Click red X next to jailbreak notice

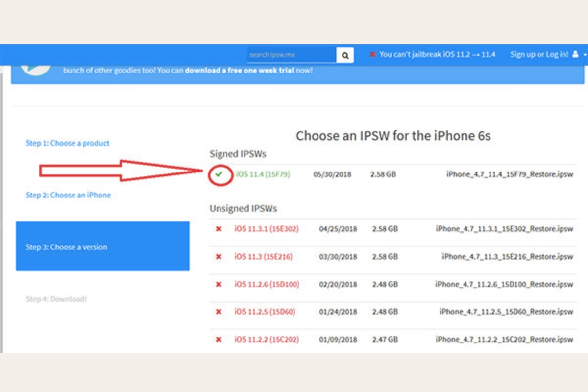tap(373, 54)
